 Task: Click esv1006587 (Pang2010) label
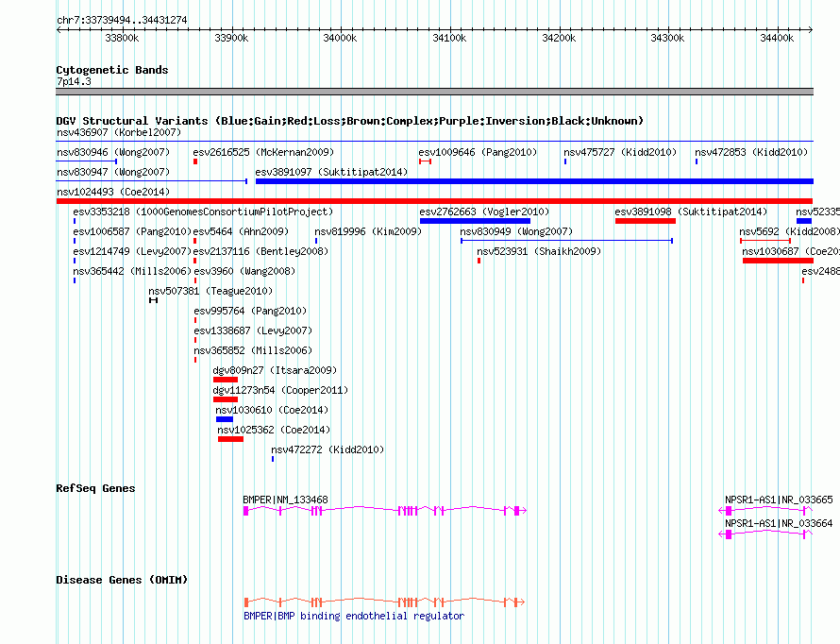tap(132, 231)
